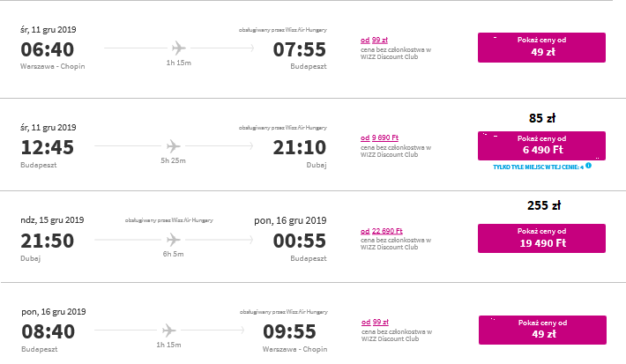Image resolution: width=626 pixels, height=364 pixels.
Task: Click the airplane icon for the 21:50 Dubaj flight
Action: [x=174, y=240]
